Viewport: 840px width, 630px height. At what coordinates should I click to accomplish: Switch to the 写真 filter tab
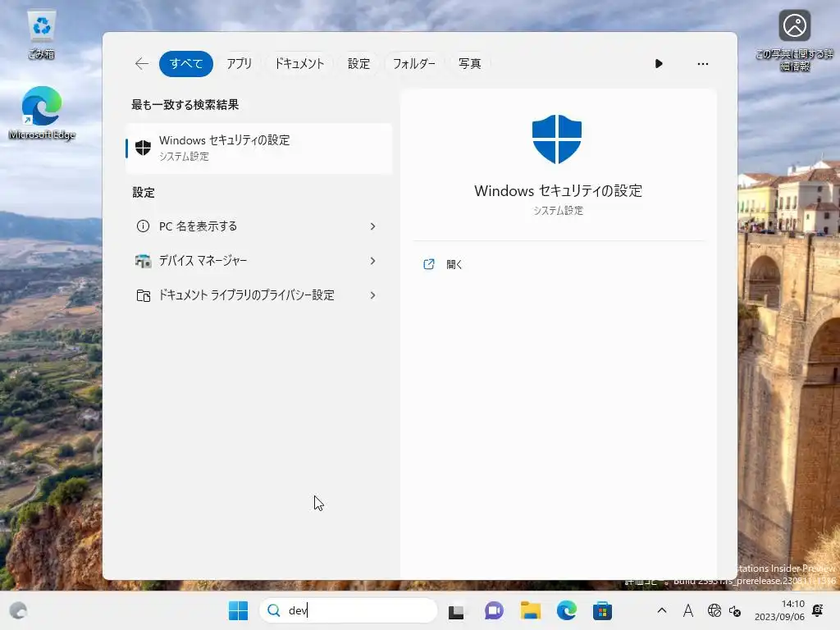(x=470, y=64)
